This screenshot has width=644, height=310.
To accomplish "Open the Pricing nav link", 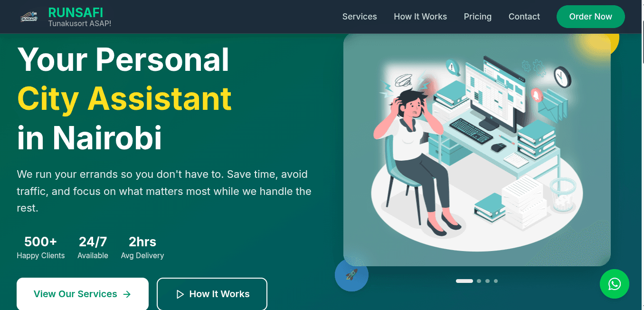I will [x=478, y=17].
